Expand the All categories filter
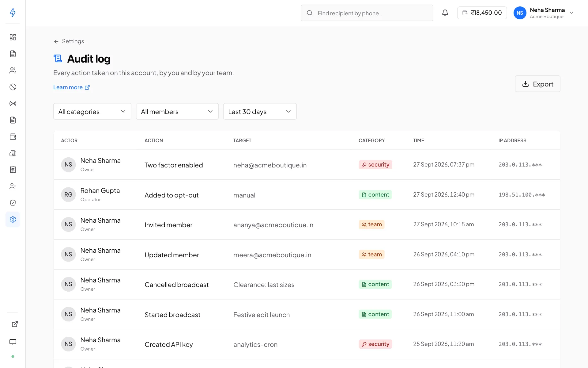This screenshot has height=368, width=588. 92,111
